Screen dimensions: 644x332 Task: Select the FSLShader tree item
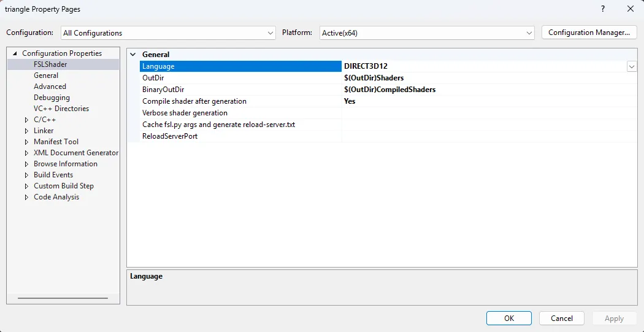coord(50,64)
